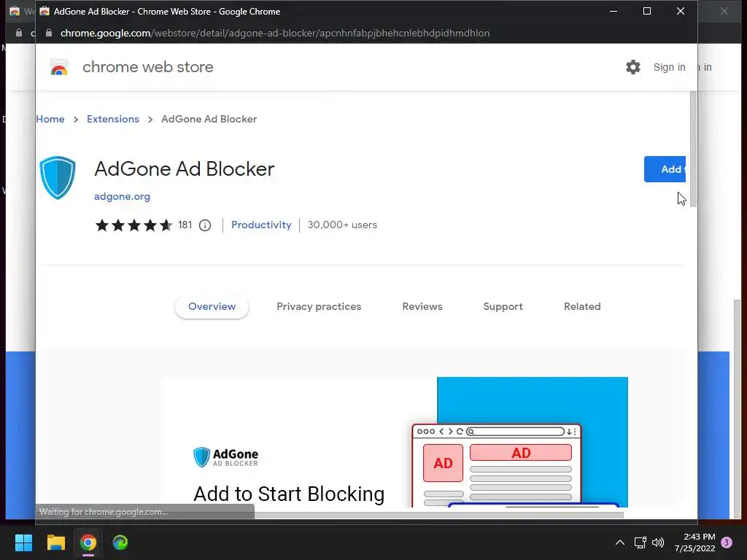
Task: Click the 181 ratings count
Action: pyautogui.click(x=185, y=225)
